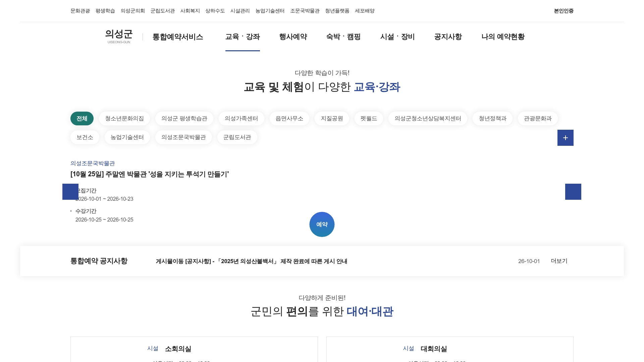Open 평생학습 top link

(x=105, y=11)
